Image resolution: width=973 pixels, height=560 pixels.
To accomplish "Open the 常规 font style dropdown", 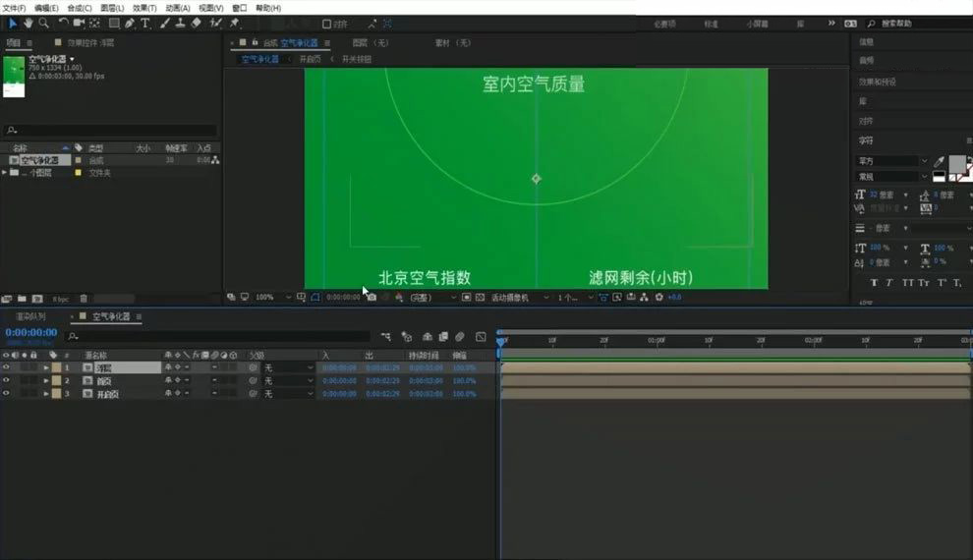I will pyautogui.click(x=892, y=177).
